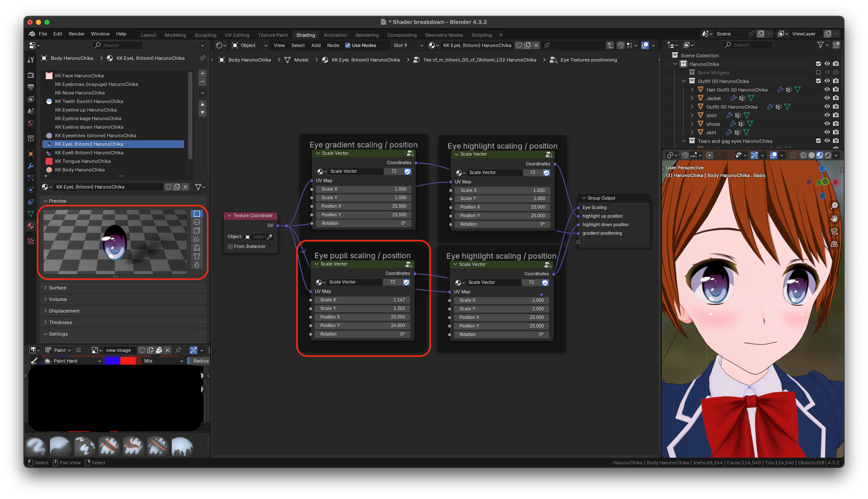Click the Radius button in paint header
Screen dimensions: 868x499
[x=200, y=361]
